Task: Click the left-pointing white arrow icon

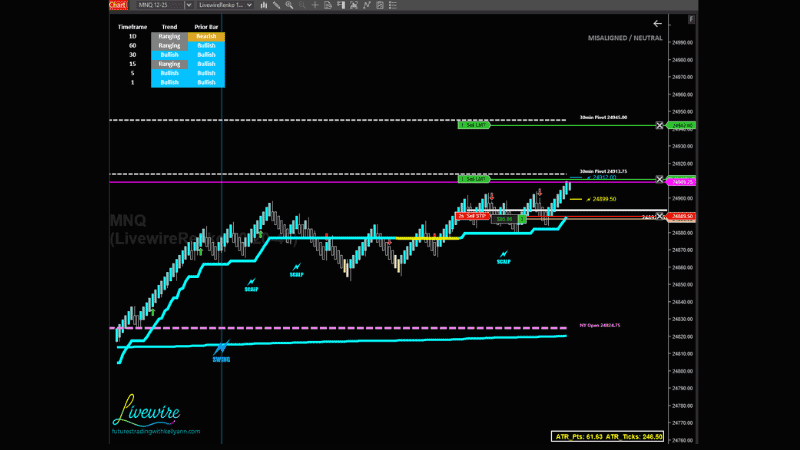Action: click(657, 23)
